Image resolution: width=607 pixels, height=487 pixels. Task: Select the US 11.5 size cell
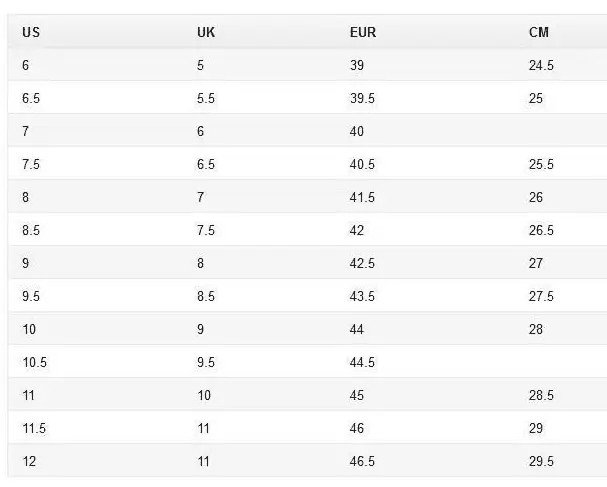pos(34,428)
